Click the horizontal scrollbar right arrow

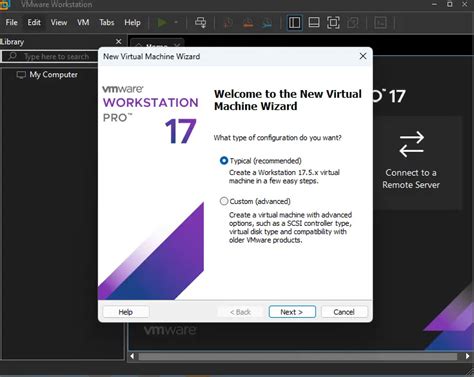click(467, 356)
